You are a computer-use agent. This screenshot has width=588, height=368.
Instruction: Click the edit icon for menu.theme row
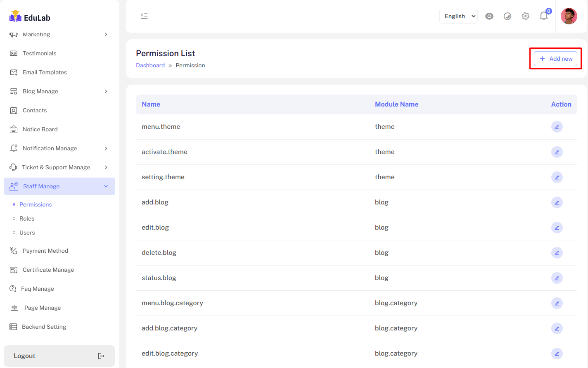557,127
